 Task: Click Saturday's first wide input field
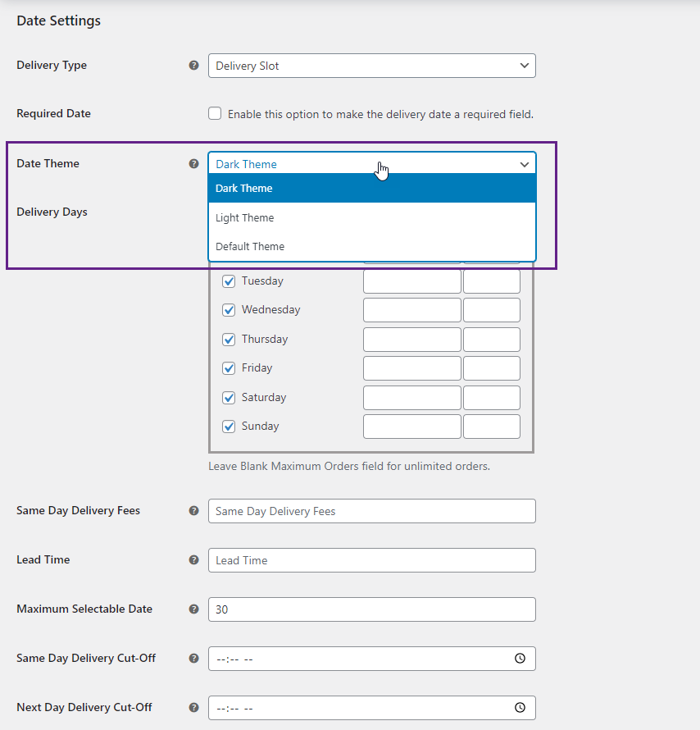point(412,398)
